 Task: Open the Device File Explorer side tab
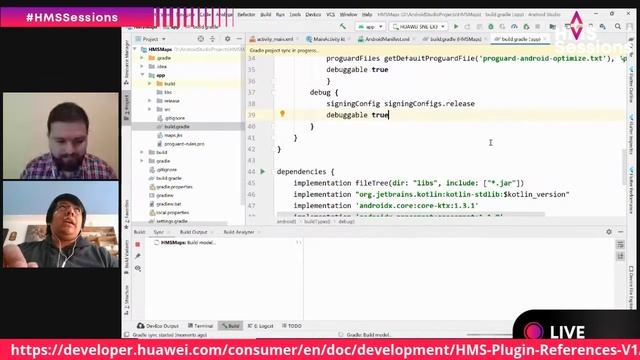click(631, 288)
